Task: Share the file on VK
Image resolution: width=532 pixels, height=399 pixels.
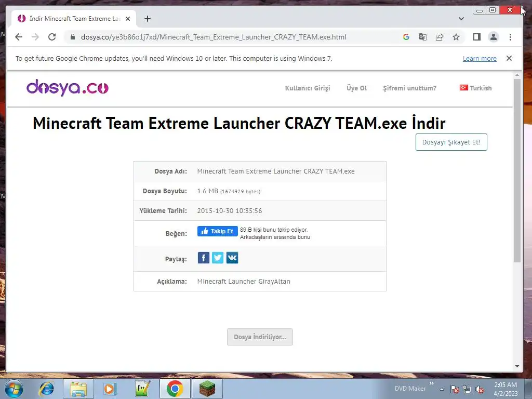Action: coord(232,258)
